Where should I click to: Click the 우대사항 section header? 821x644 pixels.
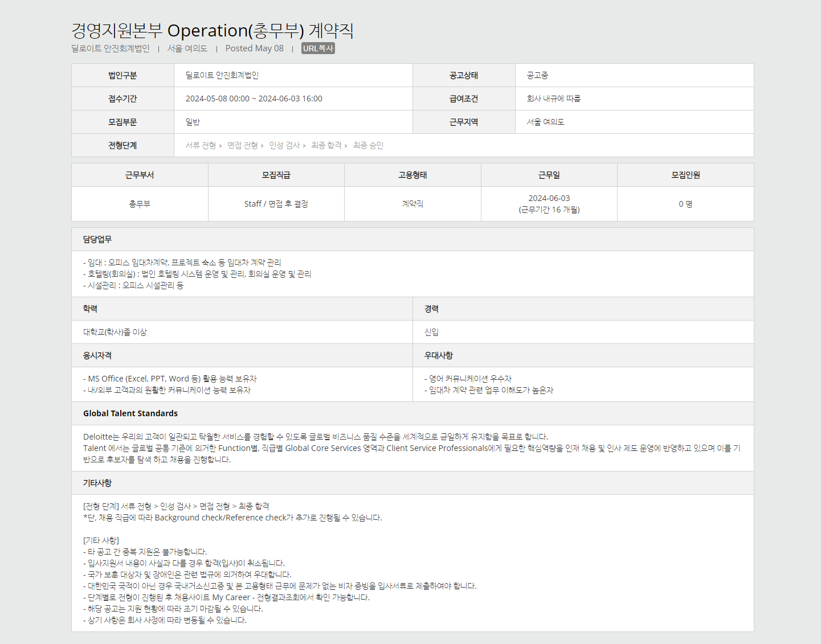(x=583, y=355)
